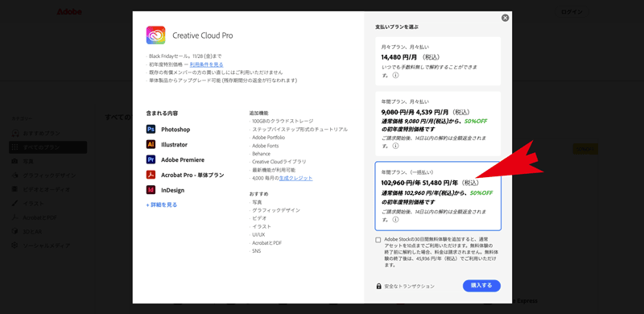644x314 pixels.
Task: Click the Photoshop Ps icon
Action: [151, 129]
